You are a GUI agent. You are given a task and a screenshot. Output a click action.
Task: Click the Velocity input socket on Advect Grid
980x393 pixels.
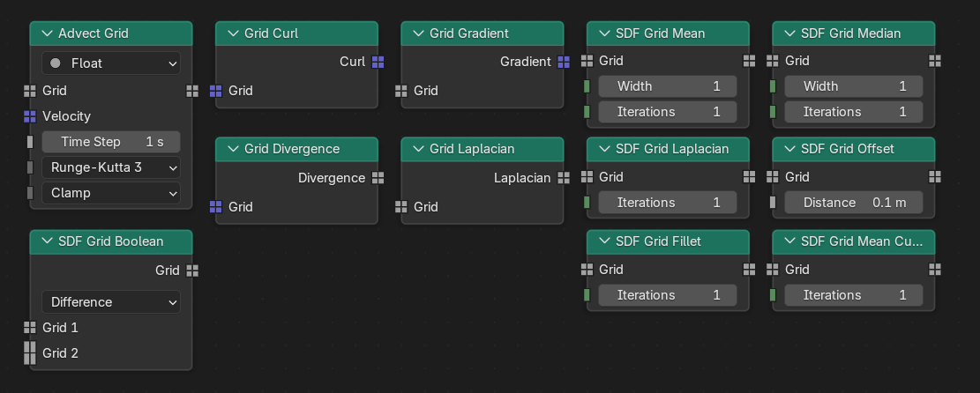[x=30, y=116]
